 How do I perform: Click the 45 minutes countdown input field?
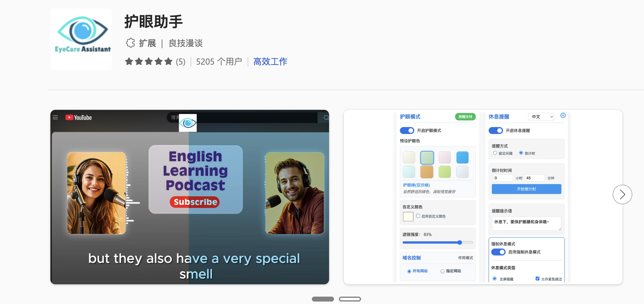pos(535,178)
